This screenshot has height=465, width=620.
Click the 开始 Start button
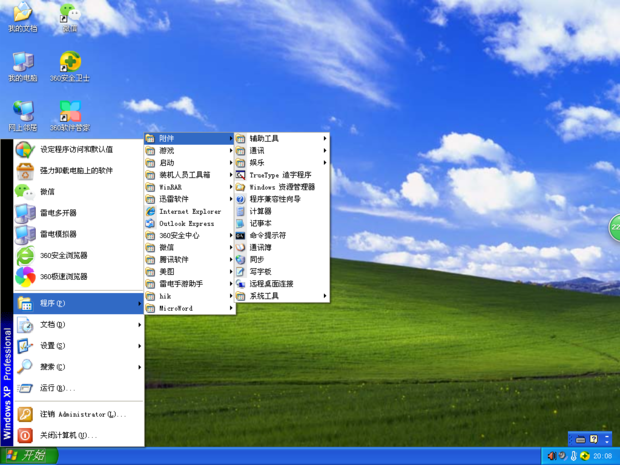coord(29,456)
